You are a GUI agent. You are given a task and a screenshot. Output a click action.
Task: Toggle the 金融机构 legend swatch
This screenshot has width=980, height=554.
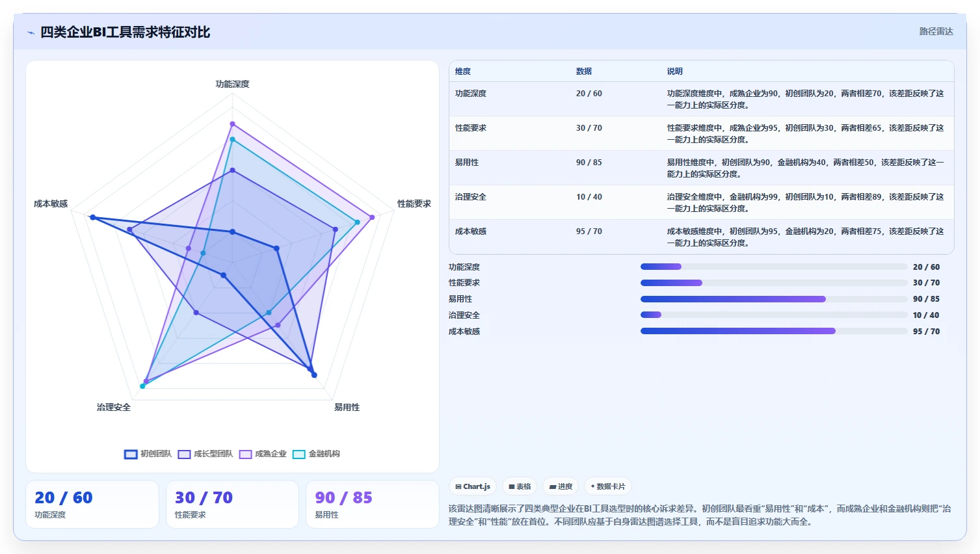pyautogui.click(x=298, y=455)
